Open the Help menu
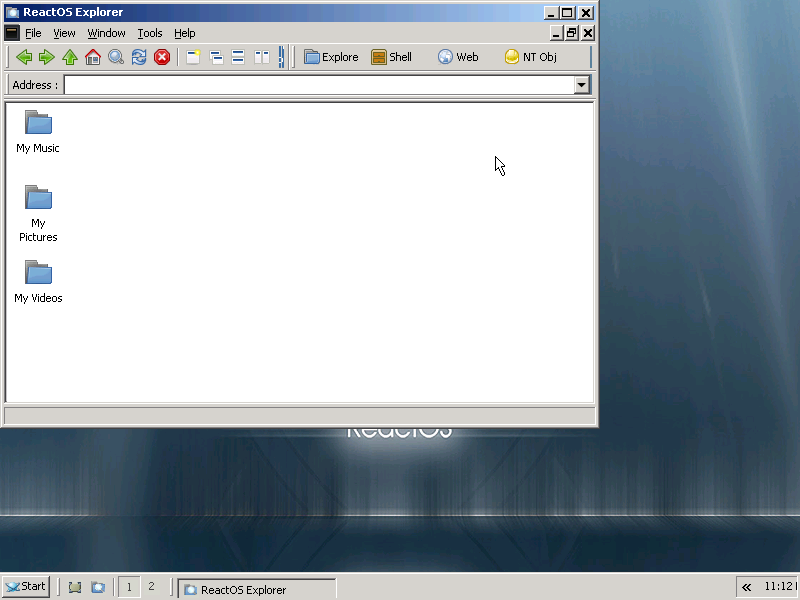The image size is (800, 600). (x=185, y=33)
